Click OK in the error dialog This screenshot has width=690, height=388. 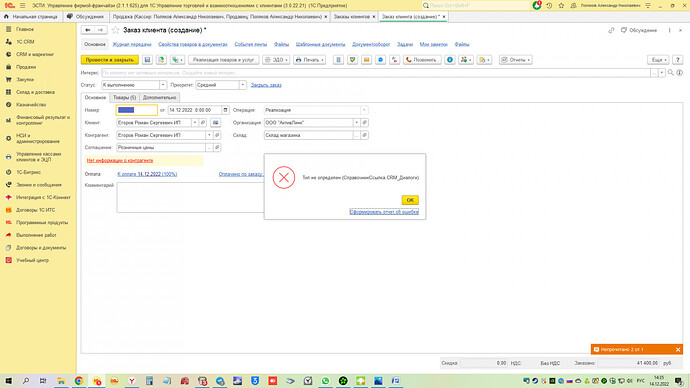(410, 200)
